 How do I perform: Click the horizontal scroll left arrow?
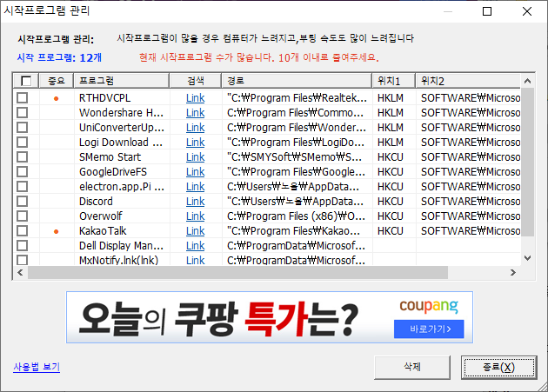pyautogui.click(x=20, y=272)
